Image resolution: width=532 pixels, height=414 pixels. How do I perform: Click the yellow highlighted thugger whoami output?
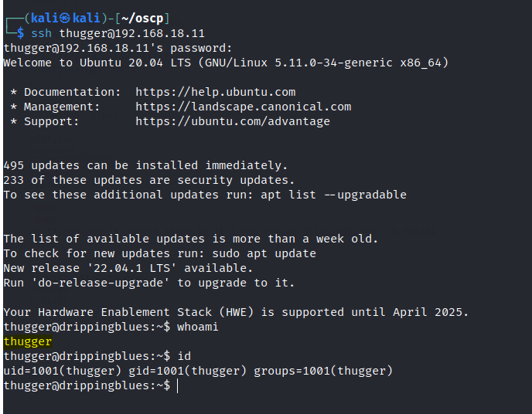coord(27,341)
